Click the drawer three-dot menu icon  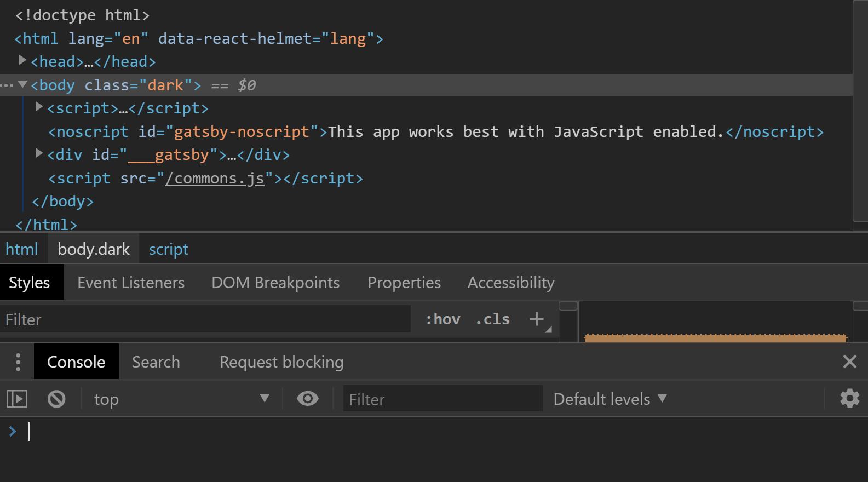pos(18,362)
